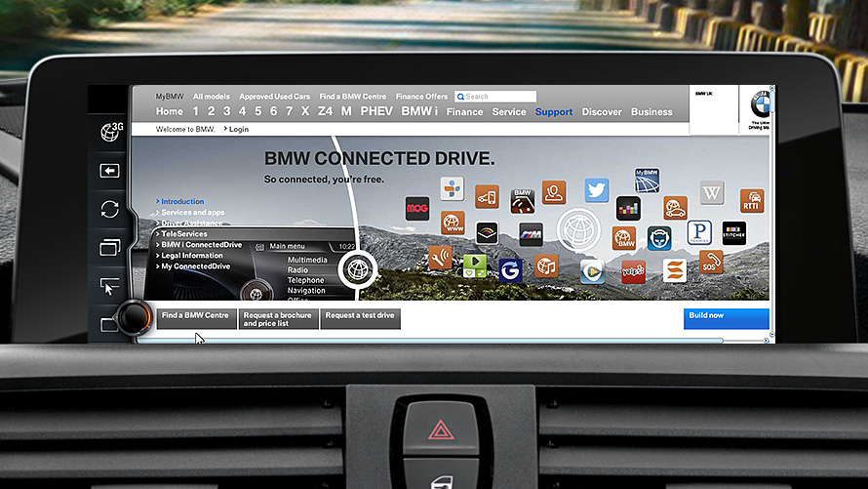Screen dimensions: 868x489
Task: Open Find a BMW Centre top link
Action: click(x=353, y=97)
